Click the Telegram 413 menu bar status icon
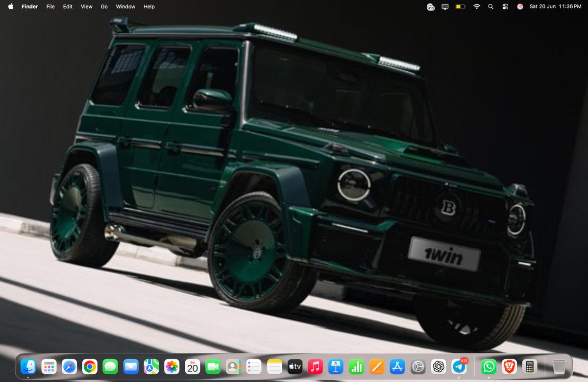 tap(431, 7)
